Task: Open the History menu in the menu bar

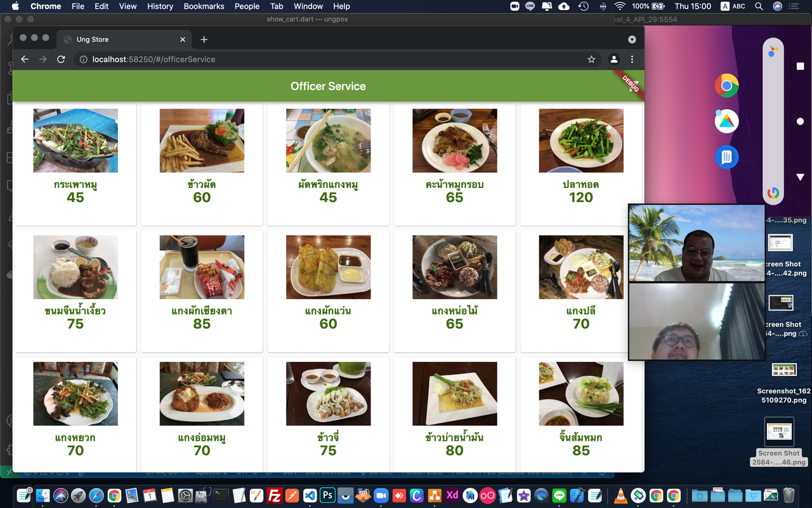Action: tap(160, 6)
